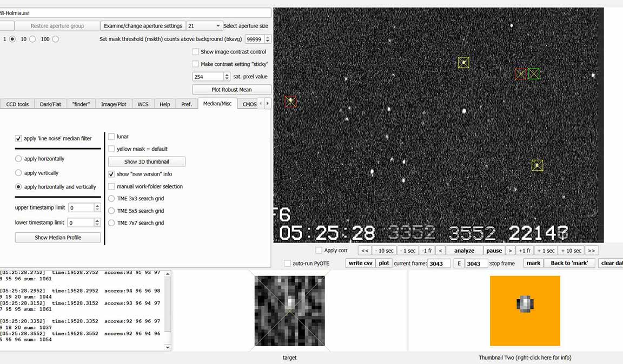Click Back to 'mark' button
The image size is (623, 364).
569,263
